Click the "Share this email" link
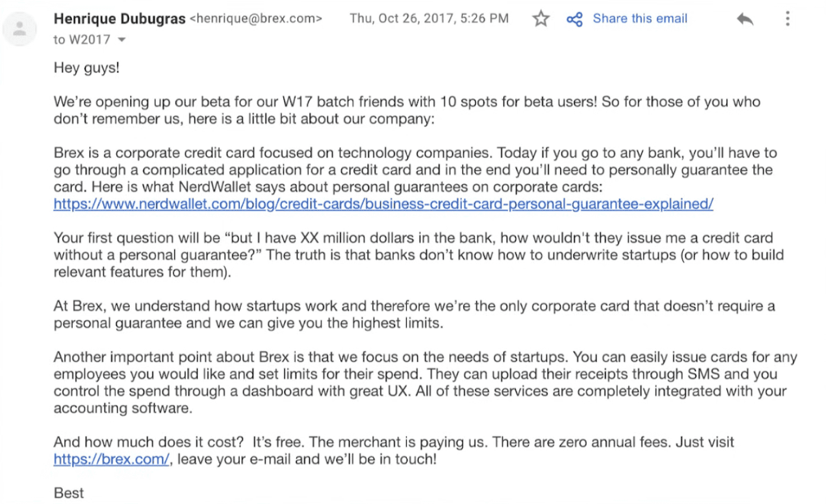Screen dimensions: 826x504 coord(640,18)
